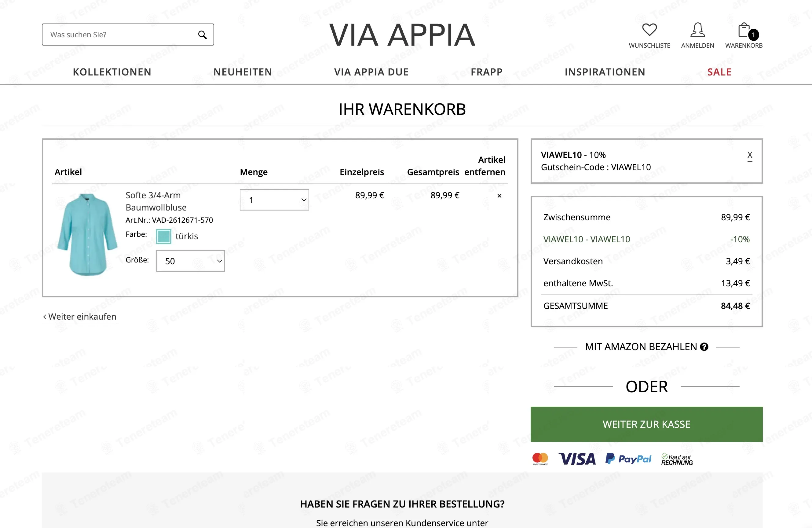Click the WEITER ZUR KASSE button

pos(646,424)
